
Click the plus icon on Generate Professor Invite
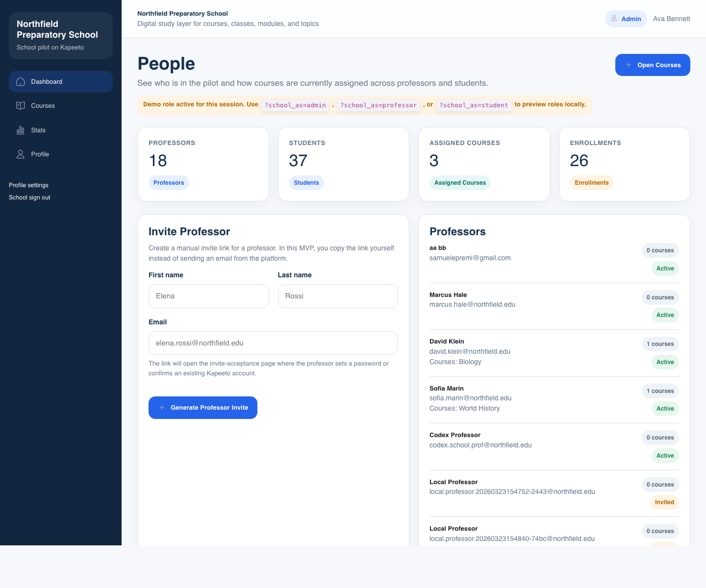pos(162,408)
